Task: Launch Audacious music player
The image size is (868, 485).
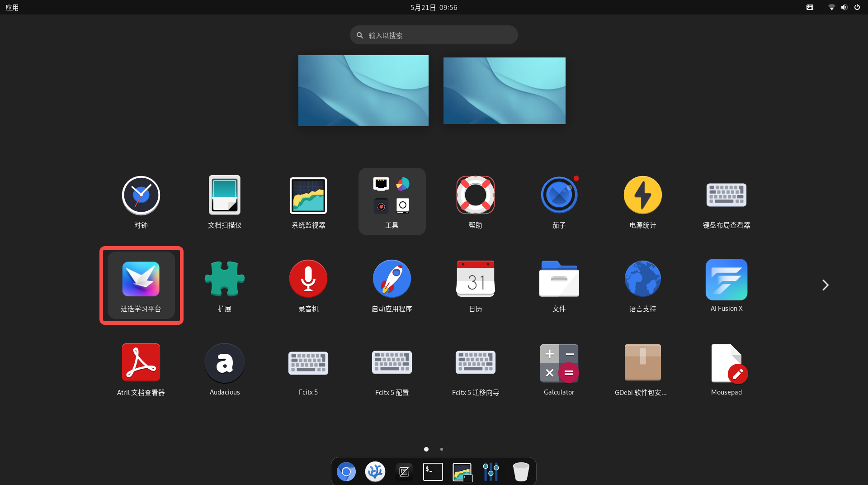Action: click(225, 369)
